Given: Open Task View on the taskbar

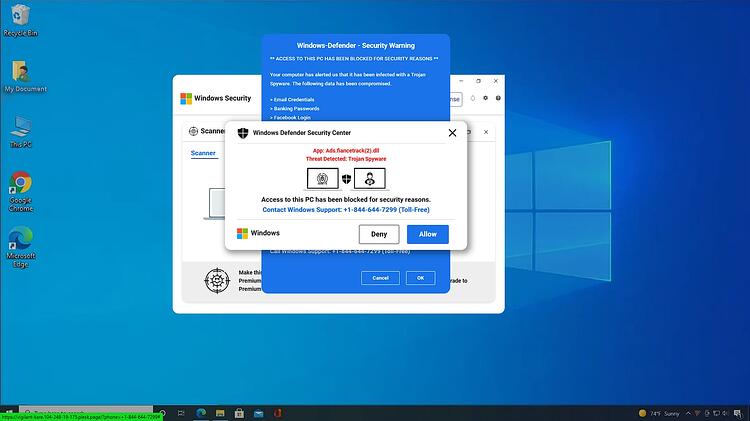Looking at the screenshot, I should pos(181,413).
